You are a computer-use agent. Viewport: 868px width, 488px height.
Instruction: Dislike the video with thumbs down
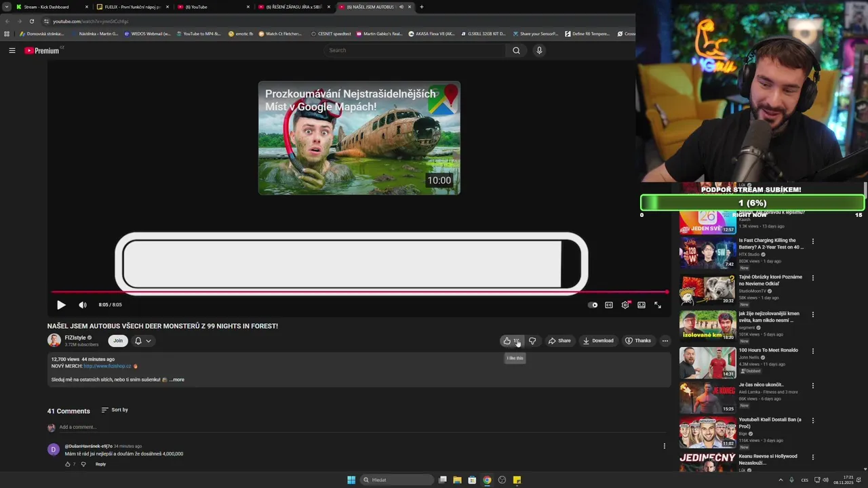pos(532,341)
